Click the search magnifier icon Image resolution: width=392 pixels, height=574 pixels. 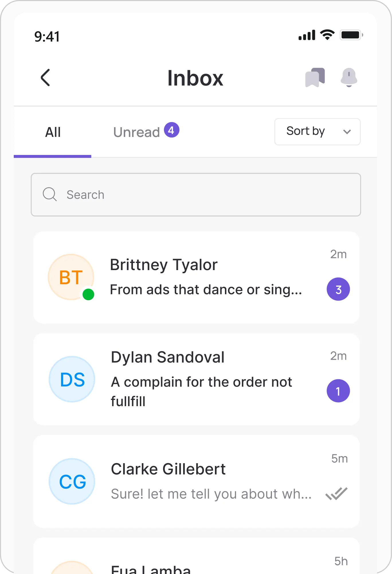50,194
